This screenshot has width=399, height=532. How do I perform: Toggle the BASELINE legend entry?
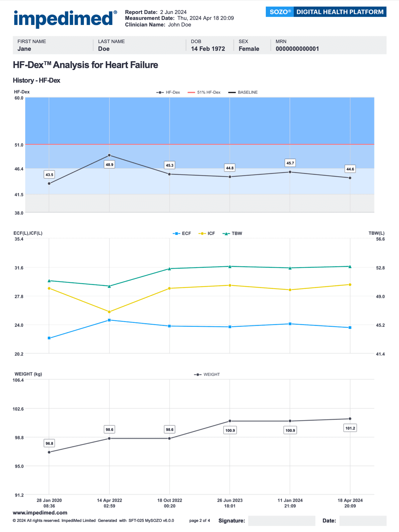[232, 92]
